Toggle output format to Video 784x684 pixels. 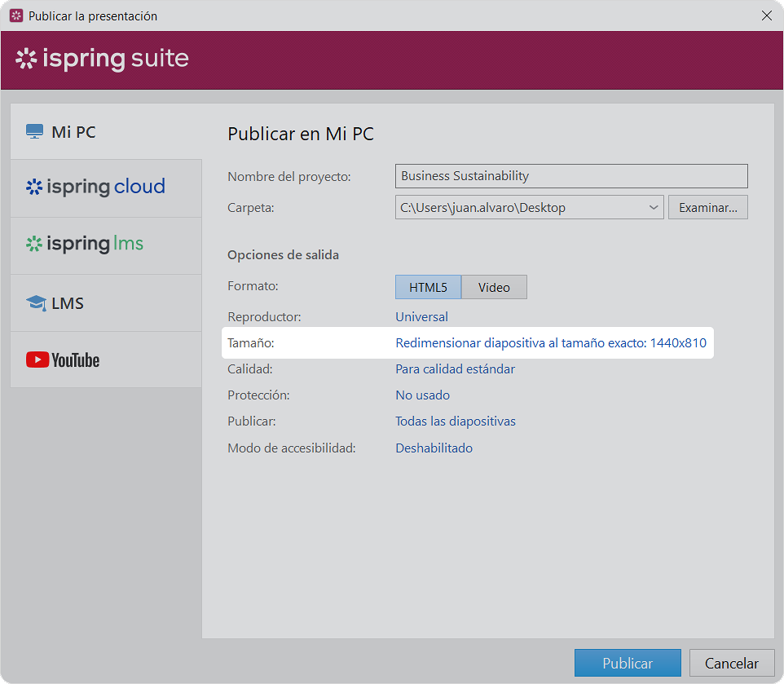pyautogui.click(x=494, y=287)
